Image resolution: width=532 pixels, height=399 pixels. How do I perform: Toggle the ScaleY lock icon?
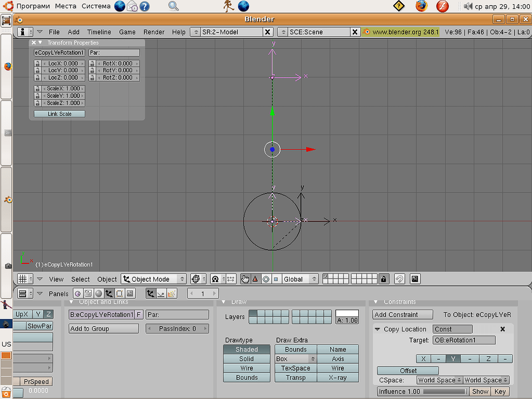coord(37,96)
